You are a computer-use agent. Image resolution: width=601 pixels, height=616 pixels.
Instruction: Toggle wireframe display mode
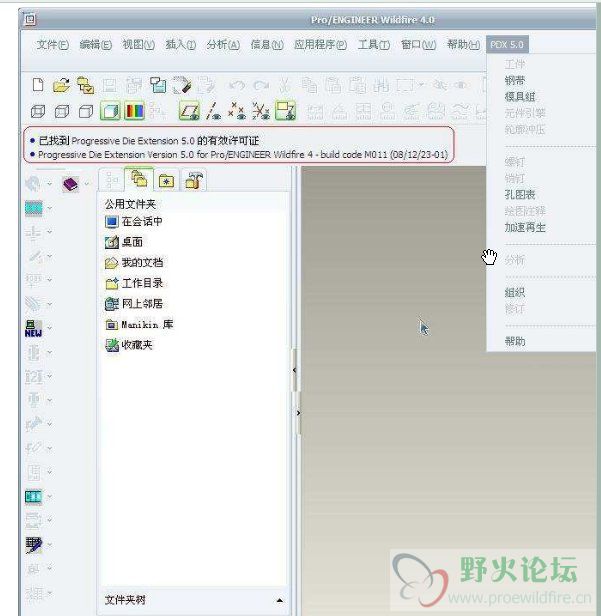pos(38,112)
